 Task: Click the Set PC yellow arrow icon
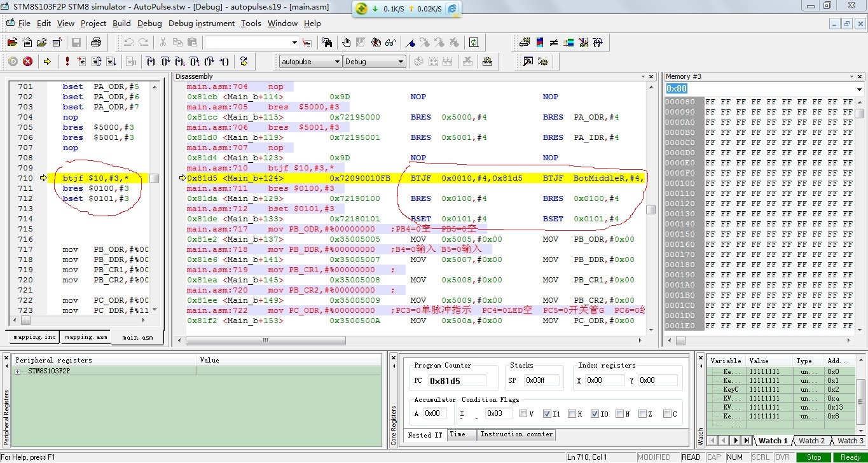(244, 62)
